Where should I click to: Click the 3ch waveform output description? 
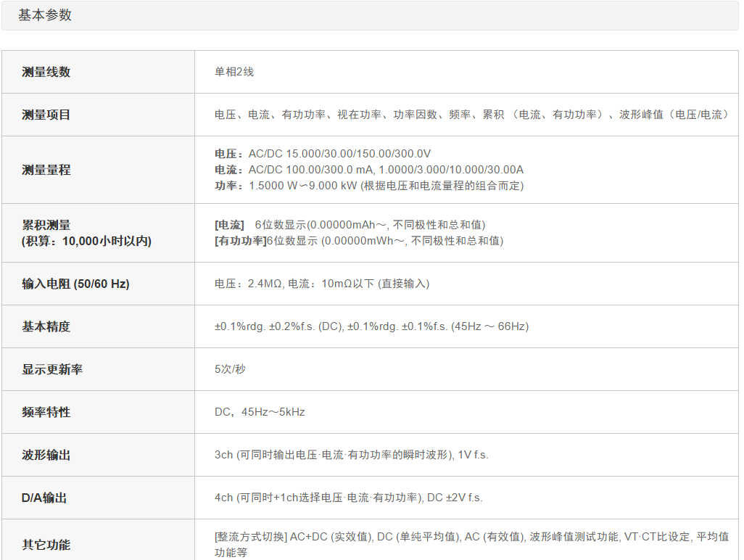pyautogui.click(x=352, y=455)
